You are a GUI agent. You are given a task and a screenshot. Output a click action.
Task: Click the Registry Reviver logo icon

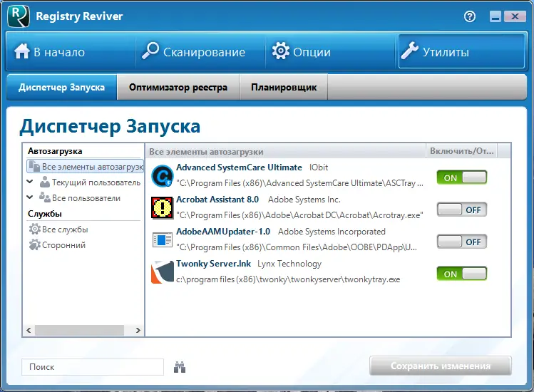click(19, 16)
